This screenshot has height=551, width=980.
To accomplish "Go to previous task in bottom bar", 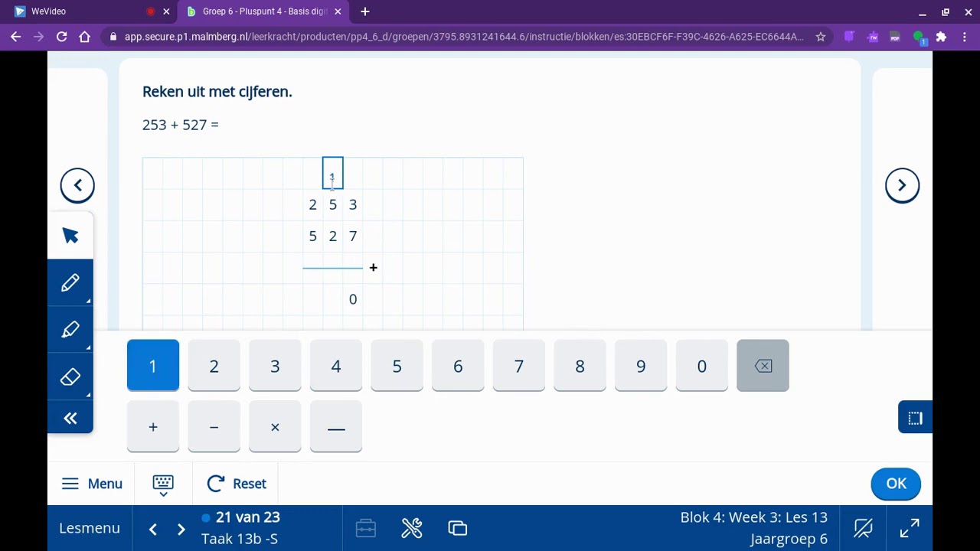I will click(x=153, y=529).
